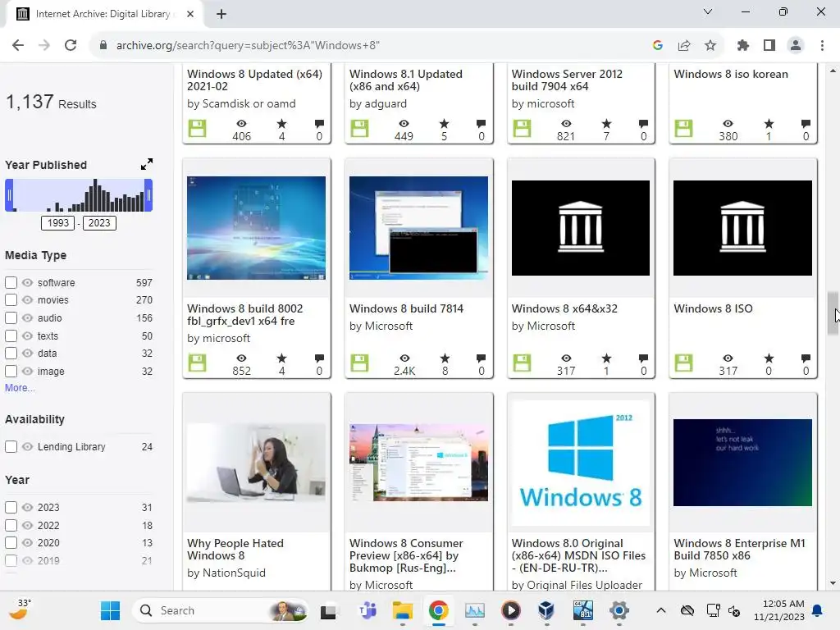Open Windows 8 build 8002 thumbnail
The image size is (840, 630).
[256, 228]
